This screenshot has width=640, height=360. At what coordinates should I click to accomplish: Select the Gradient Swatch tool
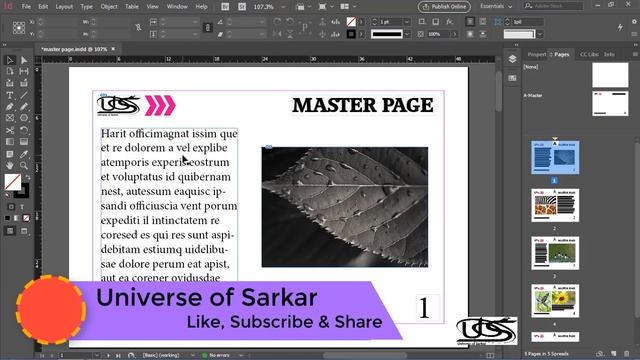(x=10, y=142)
